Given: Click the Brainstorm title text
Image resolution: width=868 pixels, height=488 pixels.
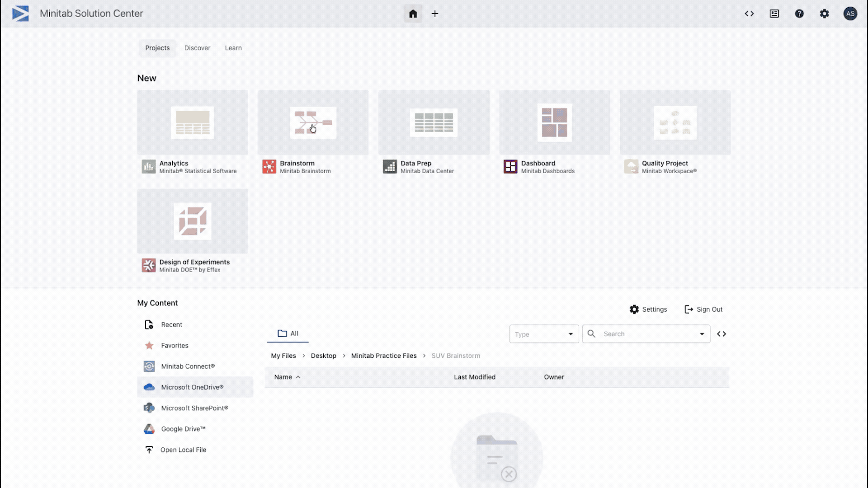Looking at the screenshot, I should pos(297,163).
